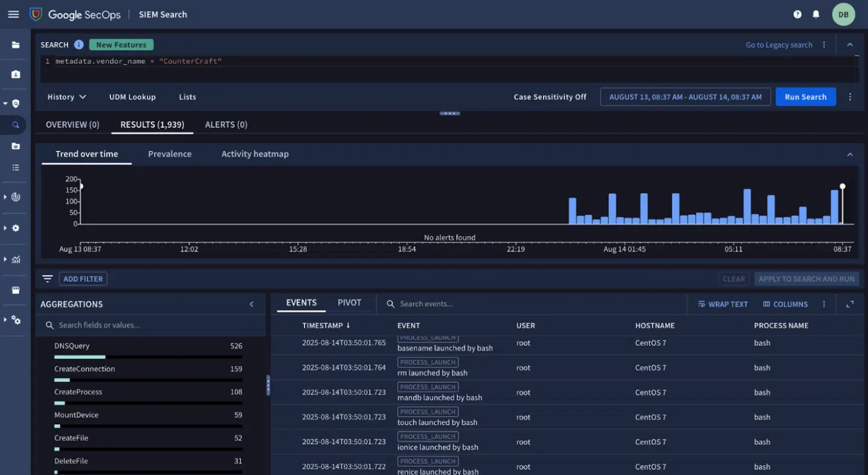Viewport: 868px width, 475px height.
Task: Open the hamburger navigation menu
Action: (x=13, y=14)
